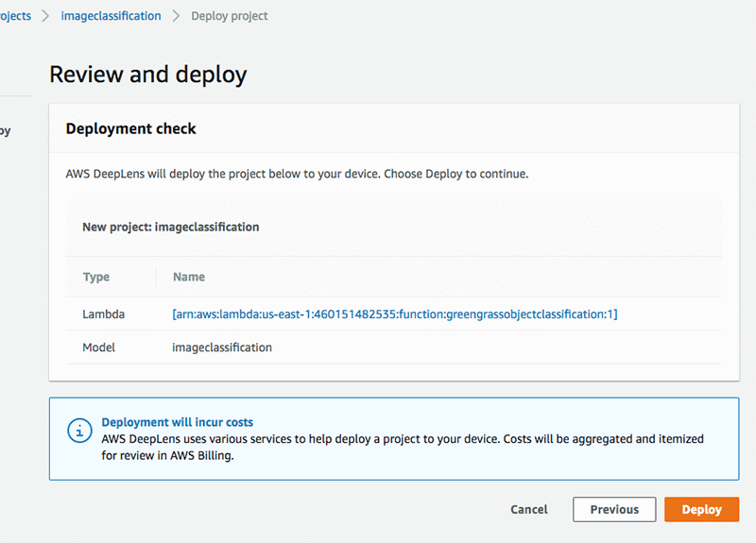The image size is (756, 543).
Task: Click the New project: imageclassification title
Action: (170, 227)
